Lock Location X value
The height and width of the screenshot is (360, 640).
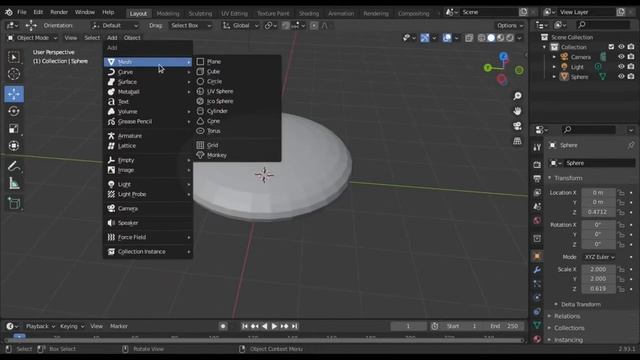tap(621, 193)
